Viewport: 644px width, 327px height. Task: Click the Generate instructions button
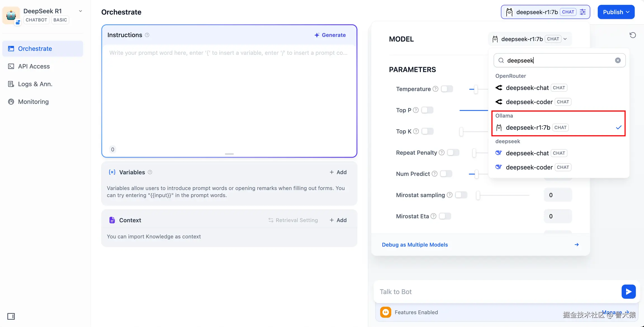pyautogui.click(x=330, y=35)
